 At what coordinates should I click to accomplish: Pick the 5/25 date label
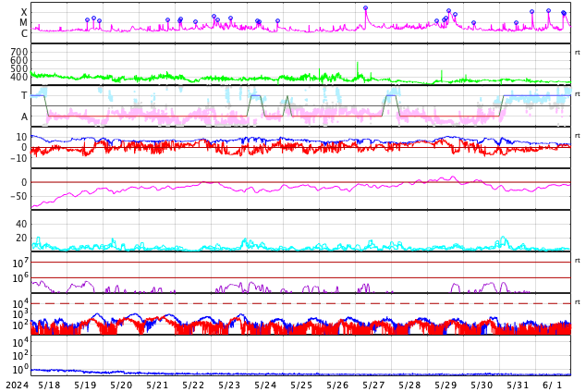[301, 386]
